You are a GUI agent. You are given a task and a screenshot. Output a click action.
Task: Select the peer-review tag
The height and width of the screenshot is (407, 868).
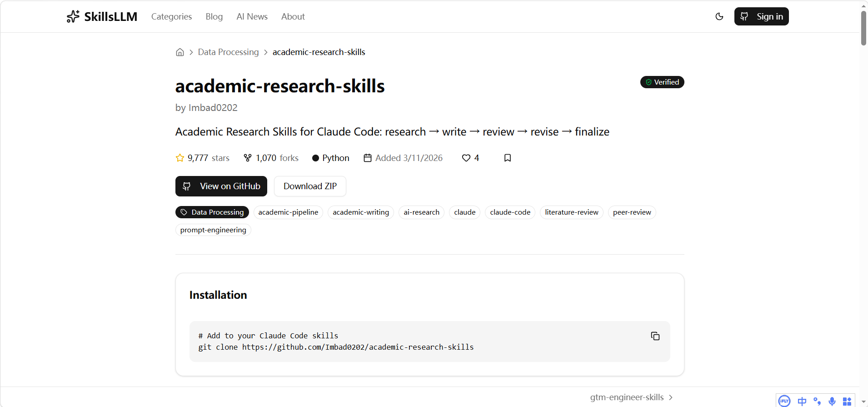(x=632, y=212)
